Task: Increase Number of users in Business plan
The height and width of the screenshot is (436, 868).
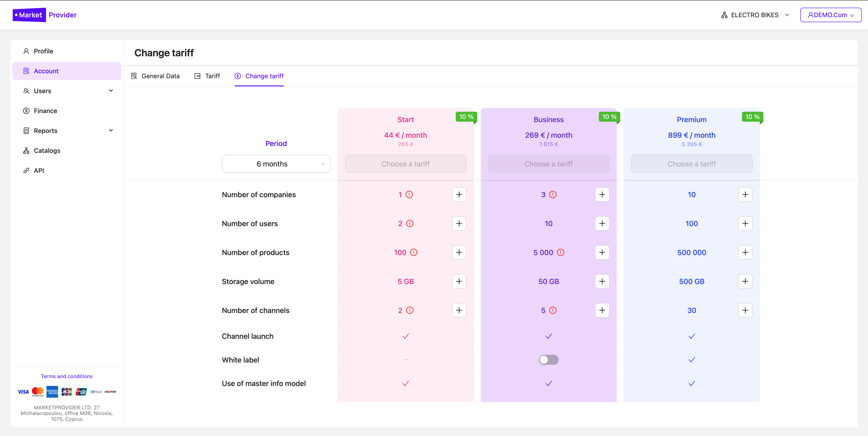Action: point(602,223)
